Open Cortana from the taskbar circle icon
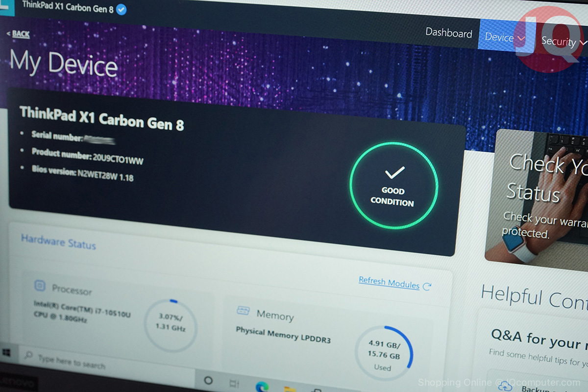 coord(208,380)
